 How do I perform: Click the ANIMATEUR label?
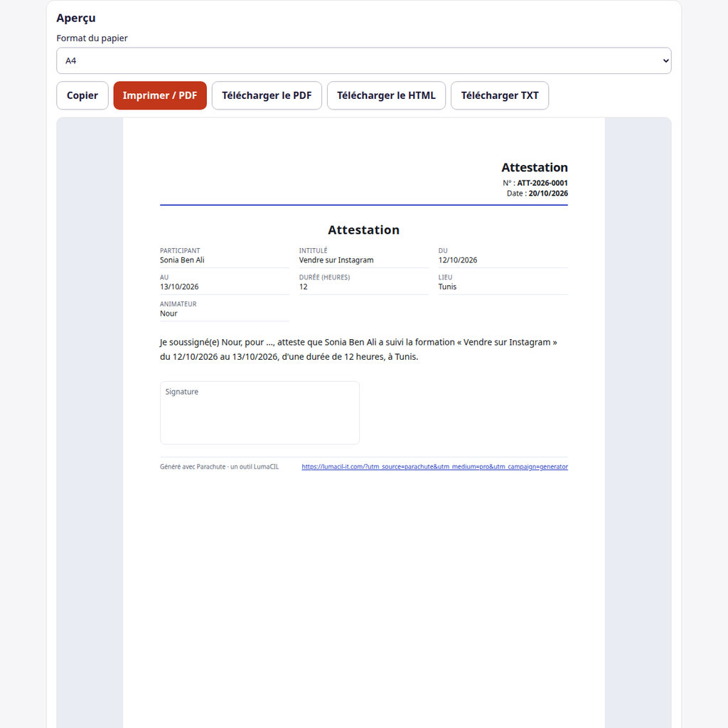pos(178,304)
